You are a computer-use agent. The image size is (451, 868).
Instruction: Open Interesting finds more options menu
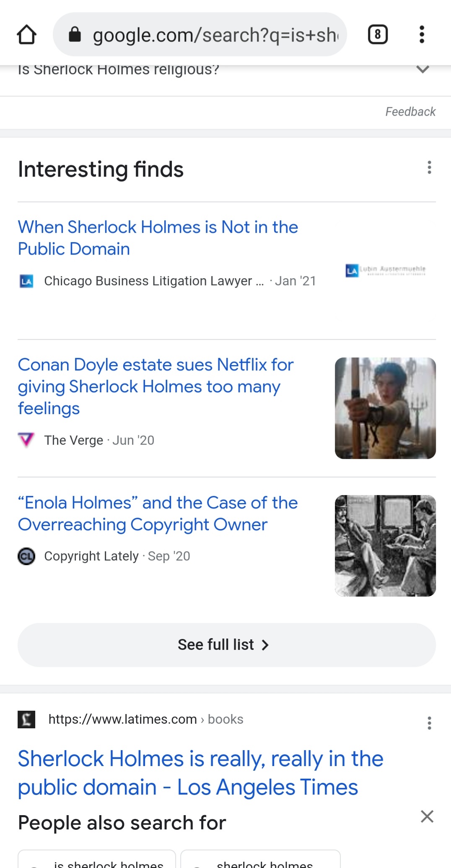[429, 167]
